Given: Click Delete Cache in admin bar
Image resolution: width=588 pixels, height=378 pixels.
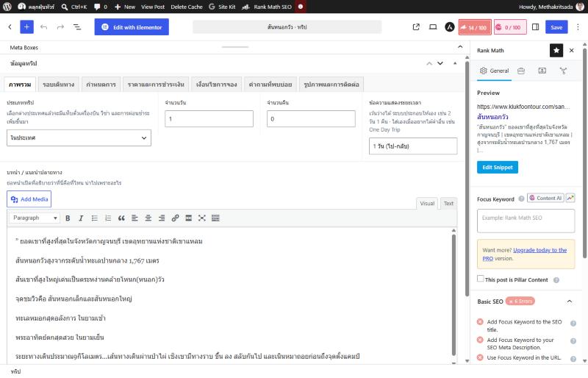Looking at the screenshot, I should [187, 7].
